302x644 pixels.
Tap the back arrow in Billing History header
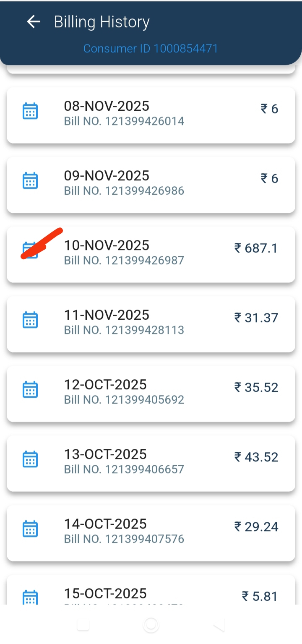[x=34, y=22]
